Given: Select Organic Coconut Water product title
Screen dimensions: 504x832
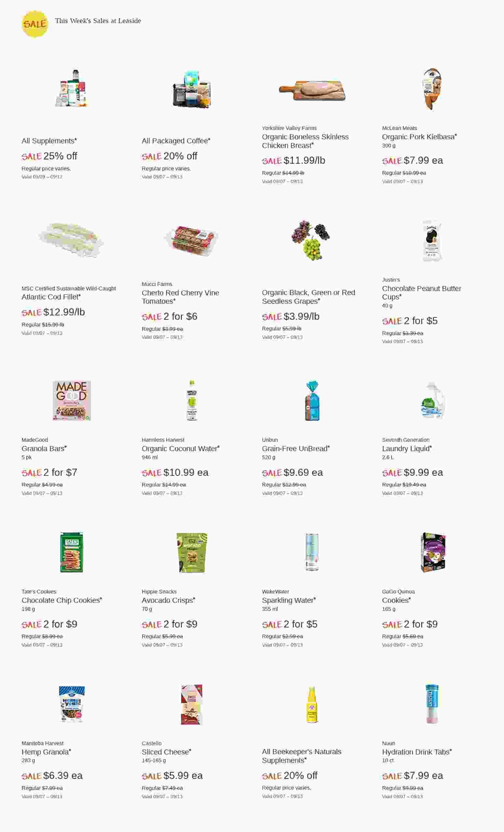Looking at the screenshot, I should [x=180, y=448].
